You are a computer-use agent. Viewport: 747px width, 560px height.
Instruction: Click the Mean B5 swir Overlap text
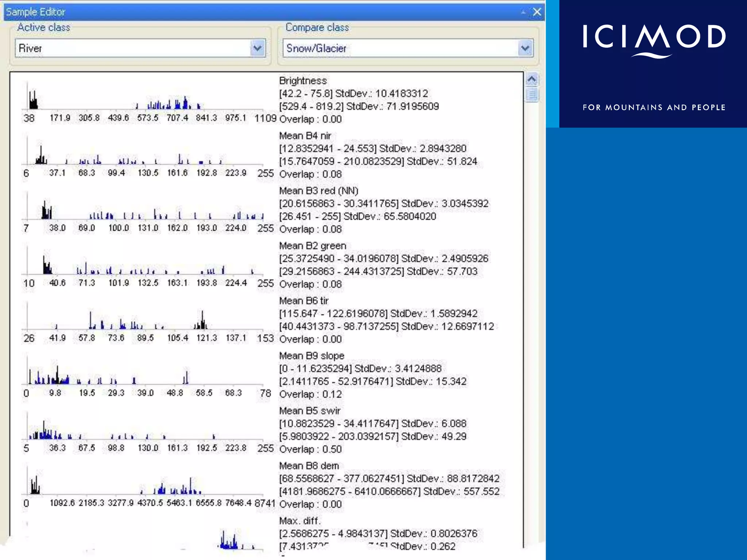click(310, 449)
